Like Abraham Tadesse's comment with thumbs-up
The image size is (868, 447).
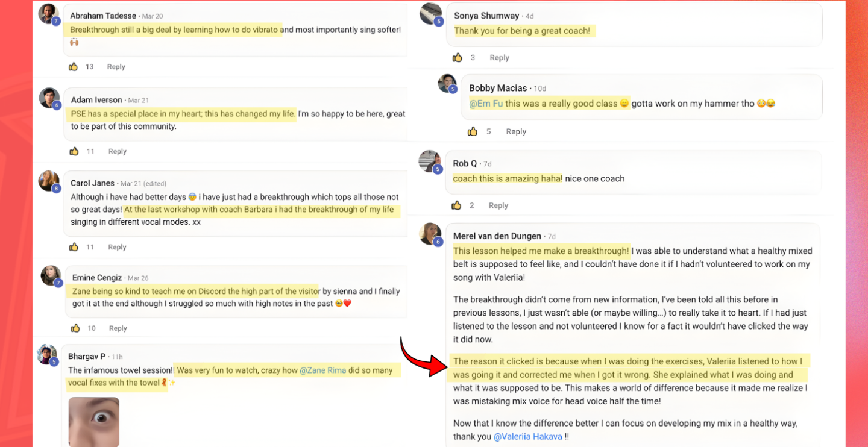coord(74,67)
